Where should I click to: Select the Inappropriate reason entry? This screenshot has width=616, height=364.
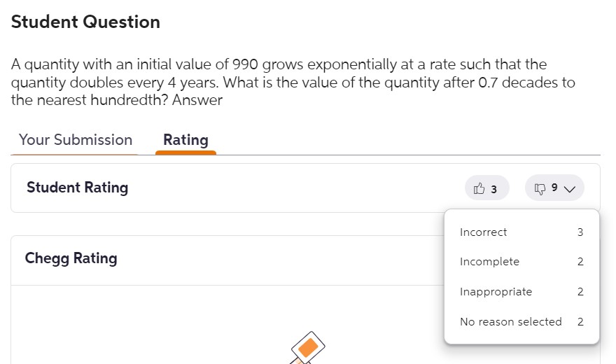[496, 292]
